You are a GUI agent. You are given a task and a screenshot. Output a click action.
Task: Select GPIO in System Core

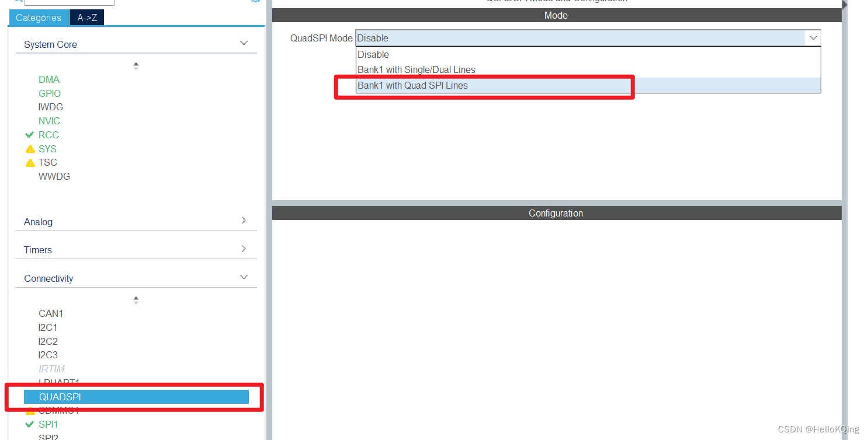[50, 93]
